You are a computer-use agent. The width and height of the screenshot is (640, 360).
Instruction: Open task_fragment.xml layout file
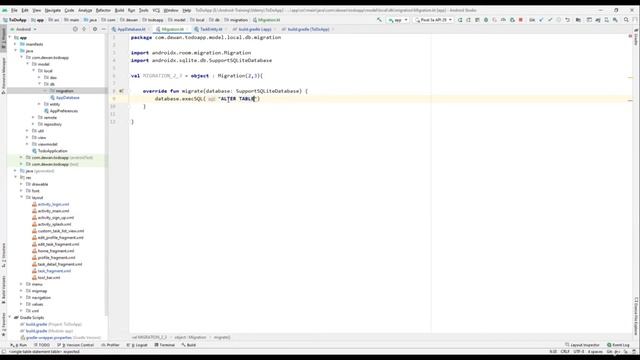click(x=54, y=271)
